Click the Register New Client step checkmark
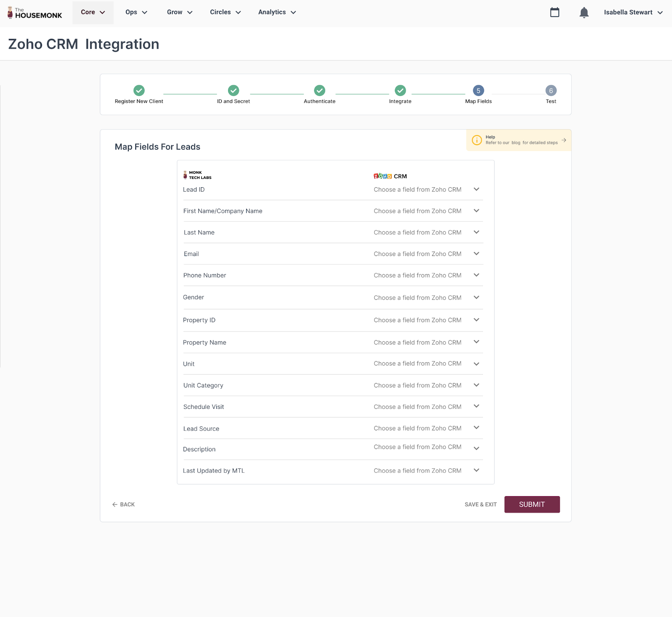This screenshot has height=617, width=672. tap(139, 90)
